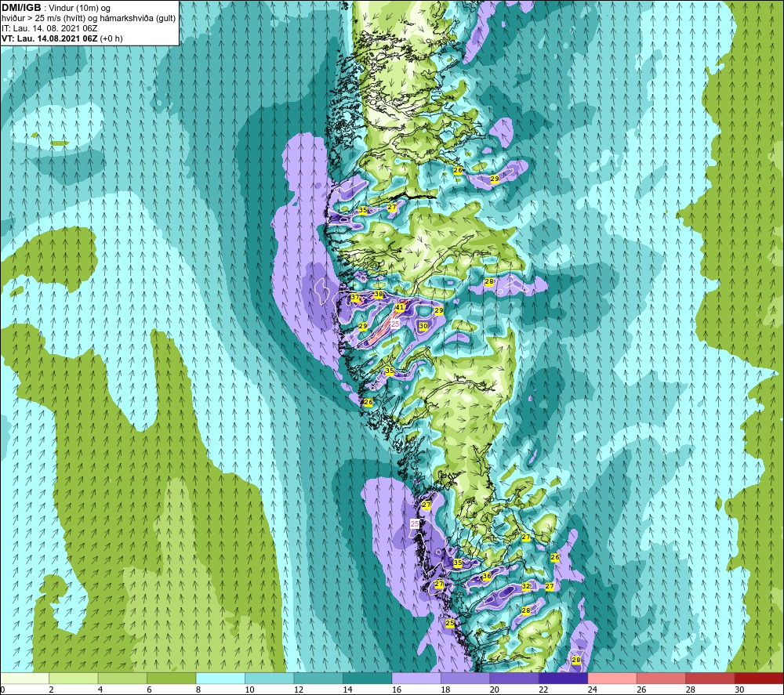
Task: Click the 20–22 m/s violet swatch
Action: pyautogui.click(x=514, y=678)
